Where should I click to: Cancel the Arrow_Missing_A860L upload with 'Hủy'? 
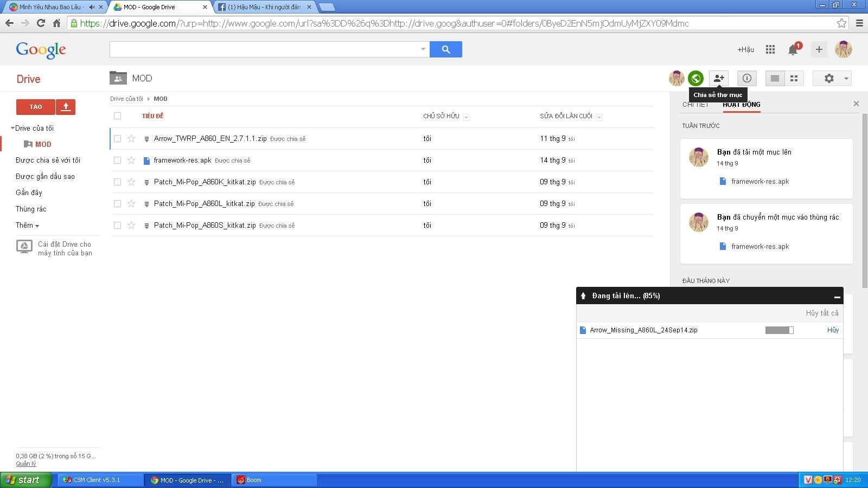pyautogui.click(x=833, y=330)
